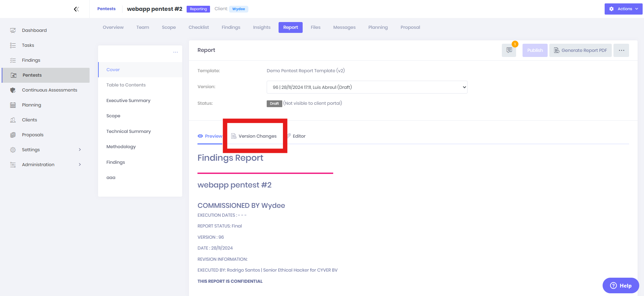Click the template name 'Demo Pentest Report Template (v2)'

tap(305, 71)
